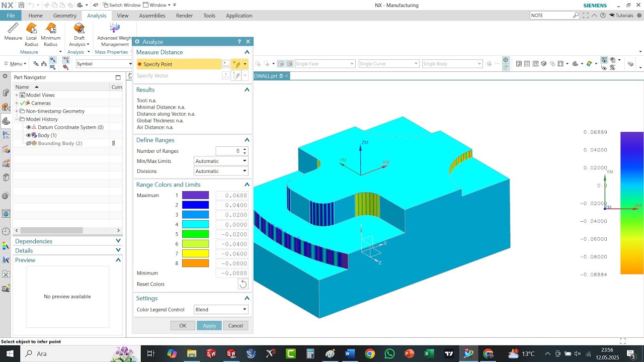Click Apply in the Analyze dialog
Viewport: 644px width, 362px height.
209,326
